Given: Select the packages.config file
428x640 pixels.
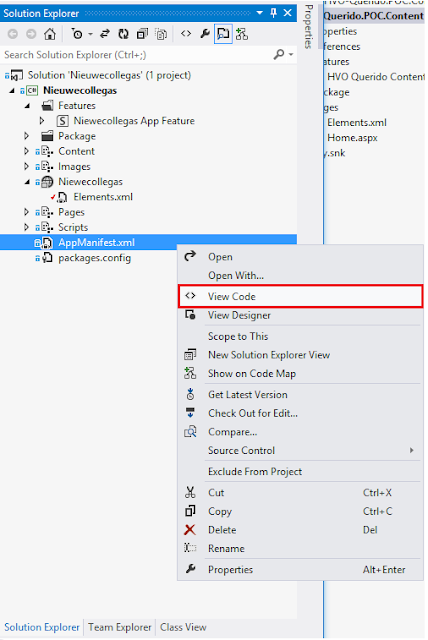Looking at the screenshot, I should click(94, 258).
